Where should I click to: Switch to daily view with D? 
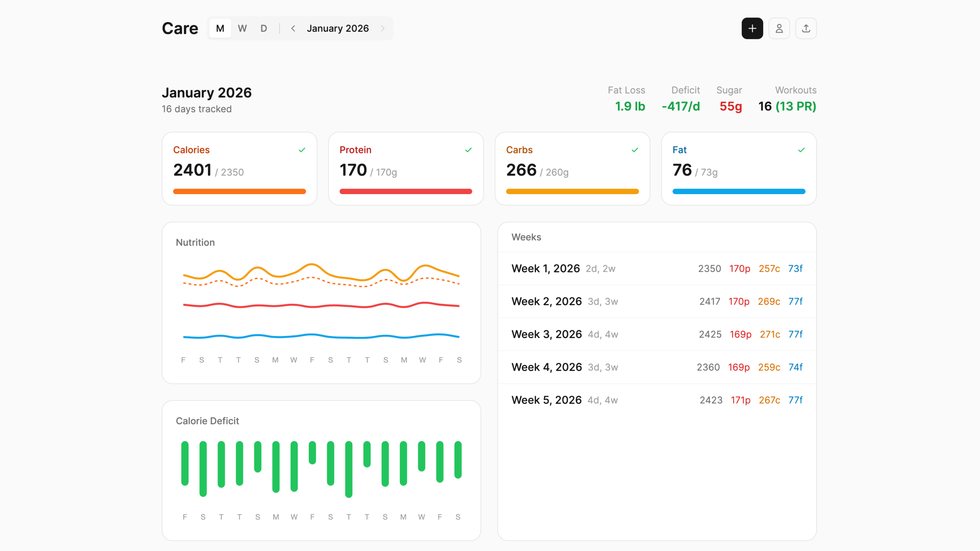tap(264, 29)
